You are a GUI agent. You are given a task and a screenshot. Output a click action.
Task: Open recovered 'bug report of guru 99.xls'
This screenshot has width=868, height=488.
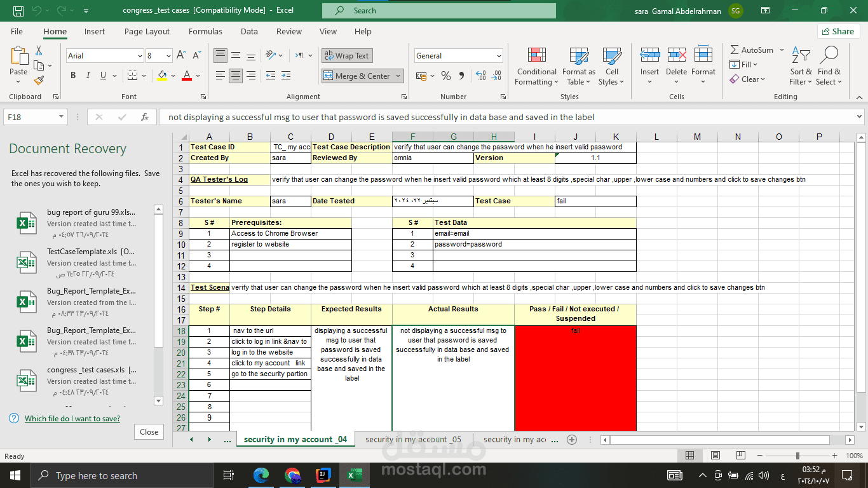tap(81, 223)
